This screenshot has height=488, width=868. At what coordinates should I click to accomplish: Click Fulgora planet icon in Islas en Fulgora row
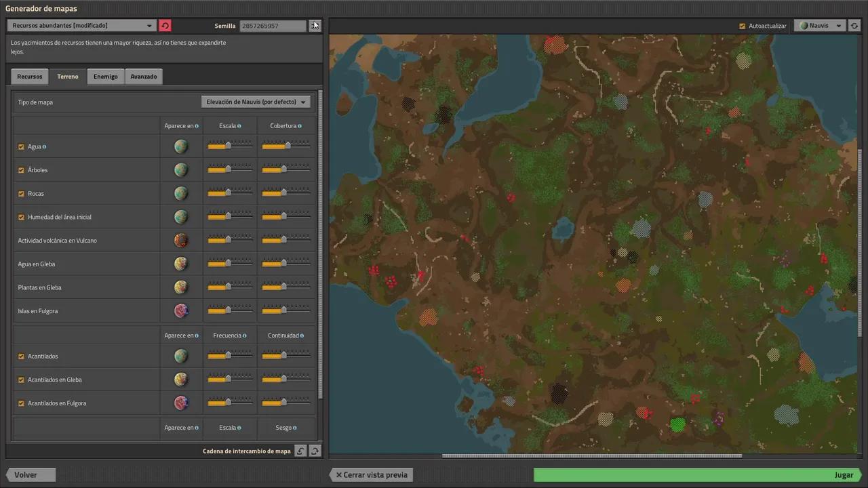click(x=180, y=311)
